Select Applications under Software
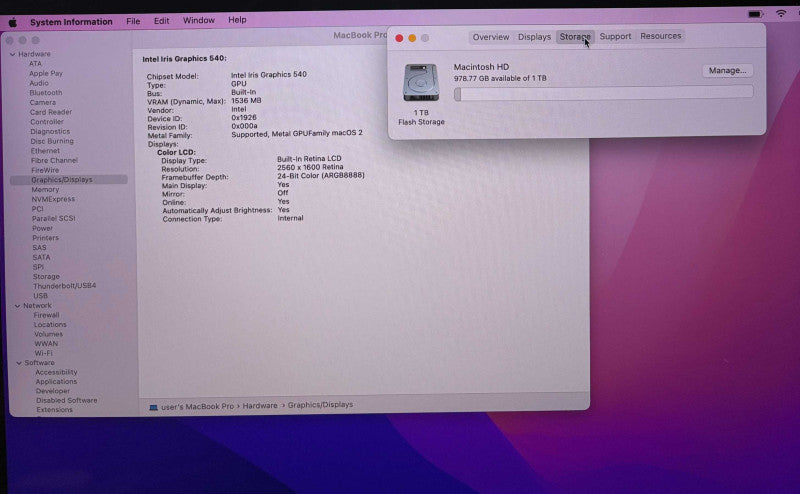 (56, 382)
